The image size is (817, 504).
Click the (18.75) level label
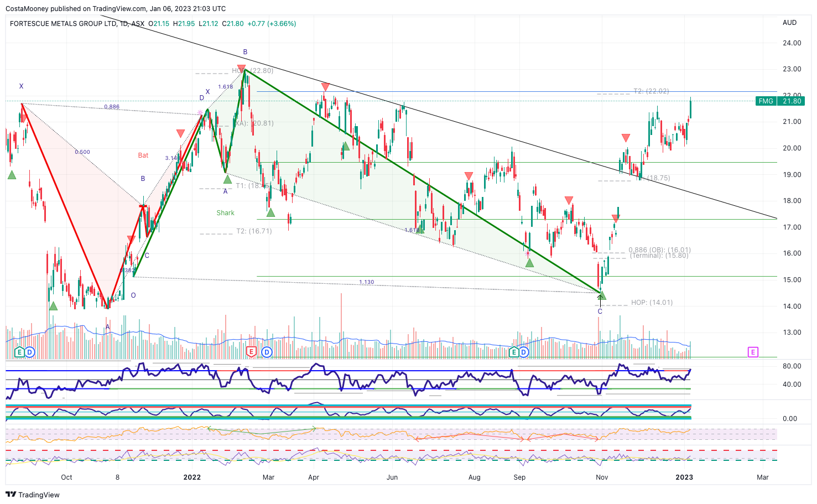coord(658,179)
